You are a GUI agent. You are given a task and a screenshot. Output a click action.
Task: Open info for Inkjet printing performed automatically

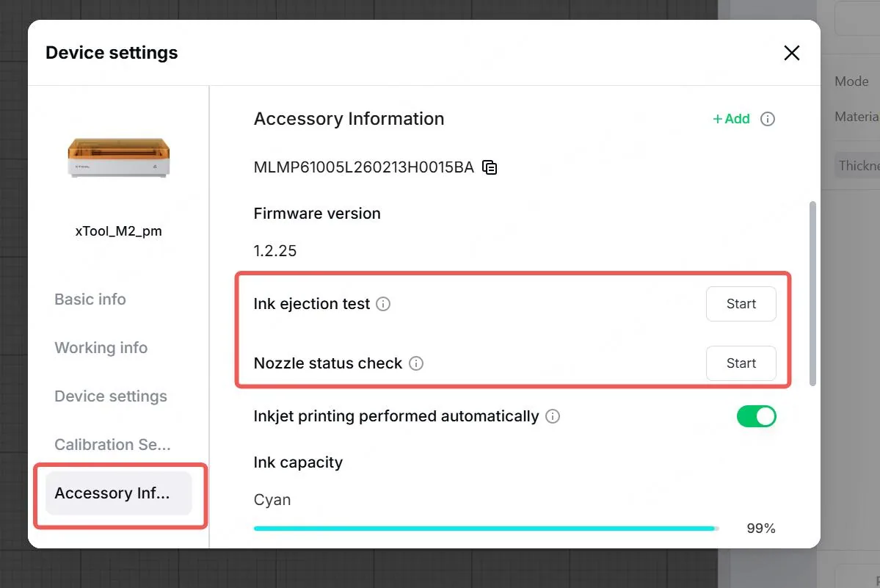coord(553,416)
